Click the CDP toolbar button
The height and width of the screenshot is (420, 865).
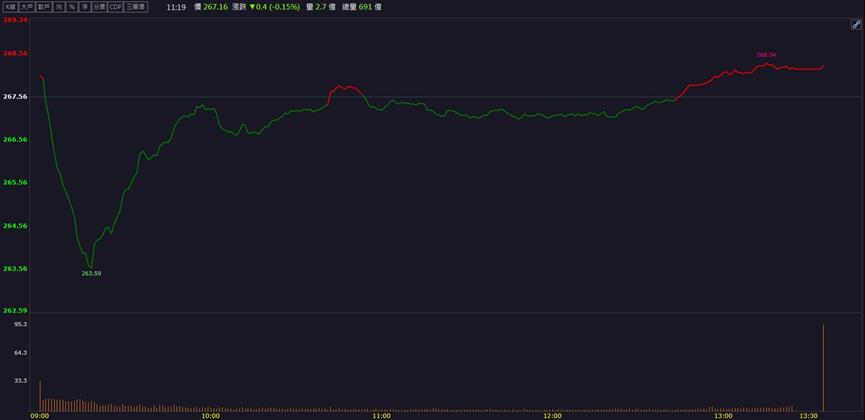point(115,7)
